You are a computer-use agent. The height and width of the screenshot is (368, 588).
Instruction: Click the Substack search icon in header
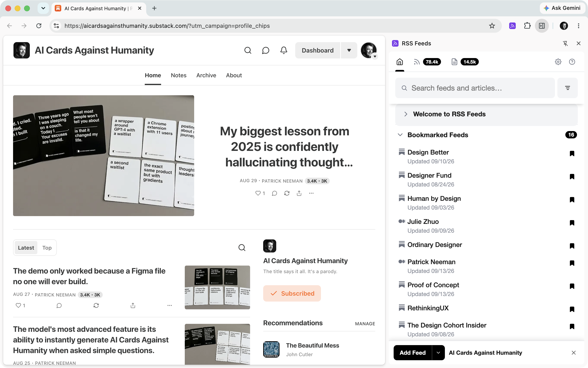pyautogui.click(x=248, y=50)
